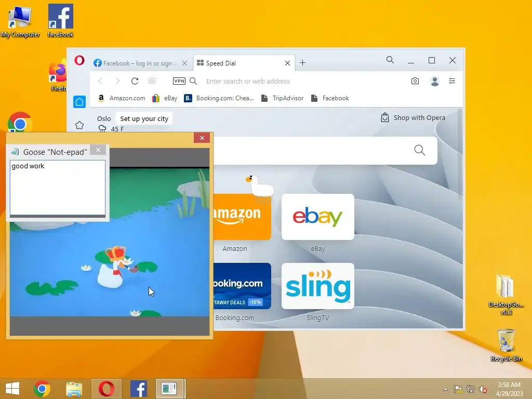The image size is (532, 399).
Task: Open the Facebook bookmark in the bar
Action: [330, 98]
